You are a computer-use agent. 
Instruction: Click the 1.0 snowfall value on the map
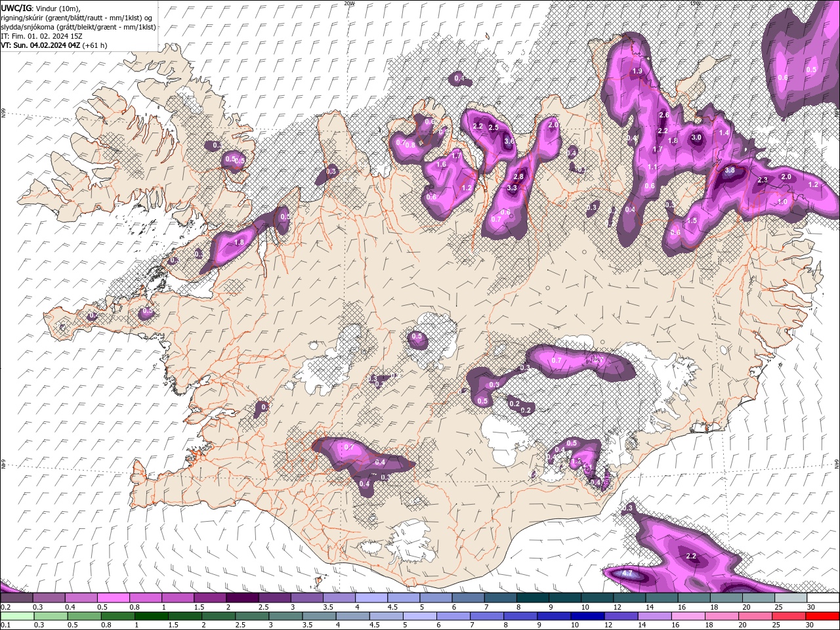(x=782, y=202)
